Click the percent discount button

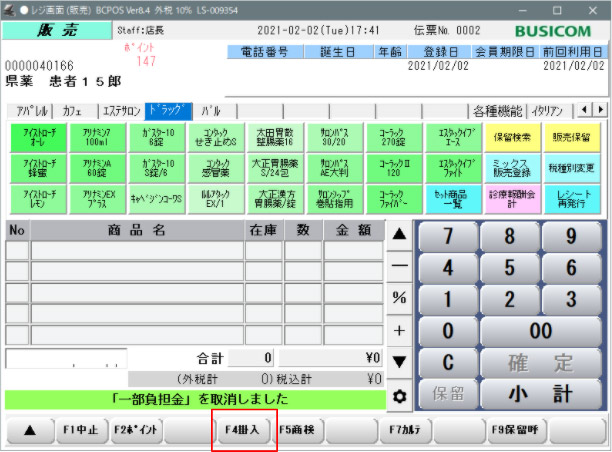point(400,298)
